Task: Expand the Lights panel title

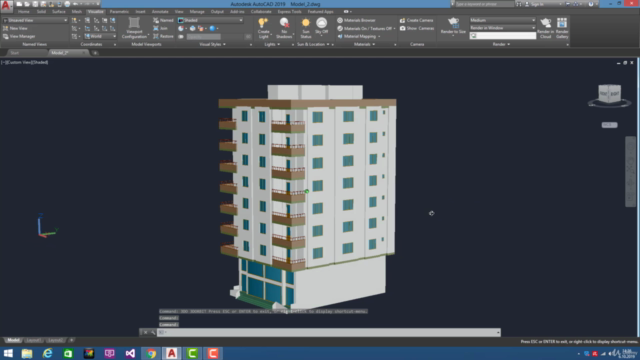Action: click(x=272, y=44)
